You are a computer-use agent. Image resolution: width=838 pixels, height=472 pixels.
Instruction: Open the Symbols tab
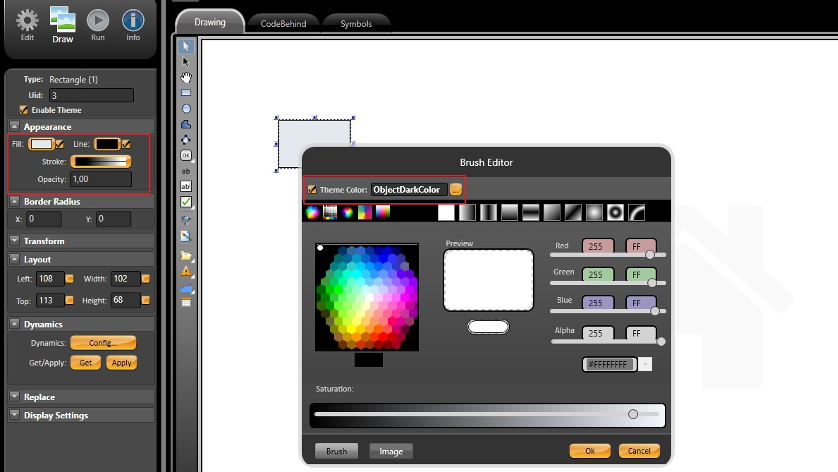pyautogui.click(x=356, y=21)
